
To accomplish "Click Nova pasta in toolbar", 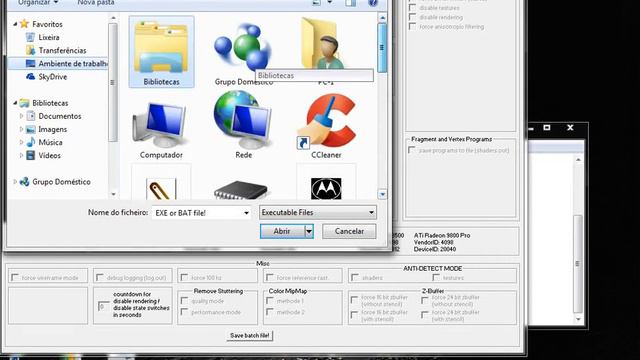I will (x=96, y=2).
